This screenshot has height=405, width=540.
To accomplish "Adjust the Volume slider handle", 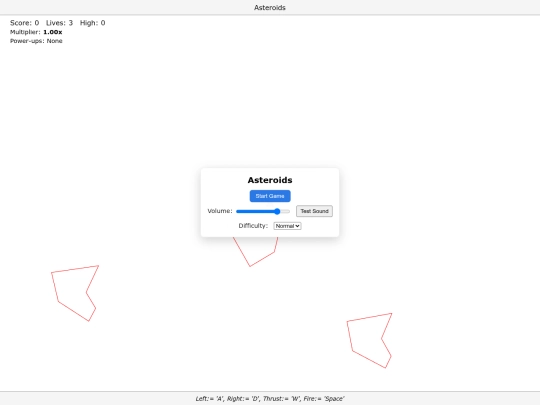I will click(x=277, y=211).
